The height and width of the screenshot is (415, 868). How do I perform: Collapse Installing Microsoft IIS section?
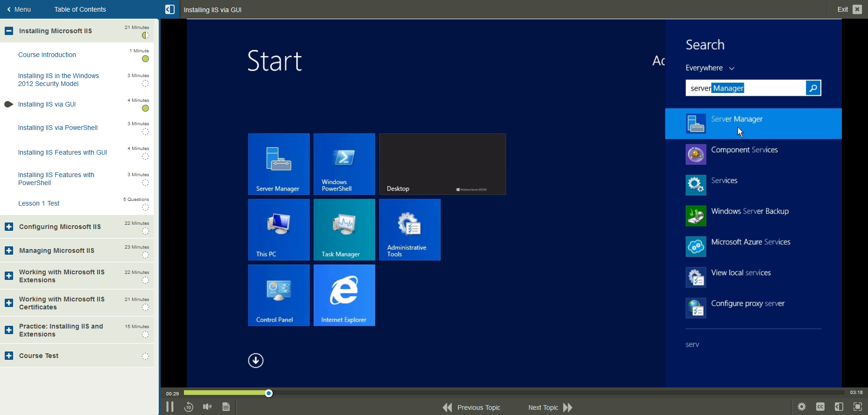9,31
